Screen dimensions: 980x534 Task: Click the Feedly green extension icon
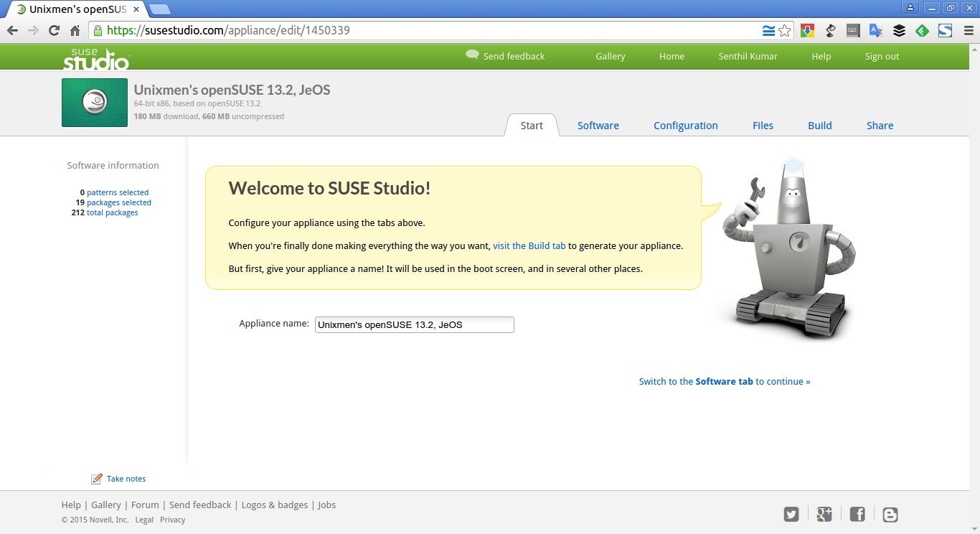[x=922, y=31]
